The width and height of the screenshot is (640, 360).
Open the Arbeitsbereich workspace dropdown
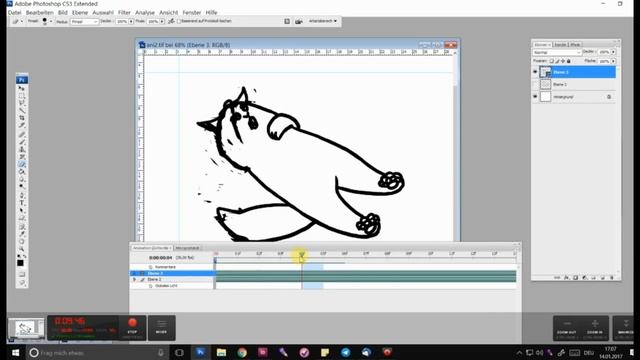(x=323, y=21)
